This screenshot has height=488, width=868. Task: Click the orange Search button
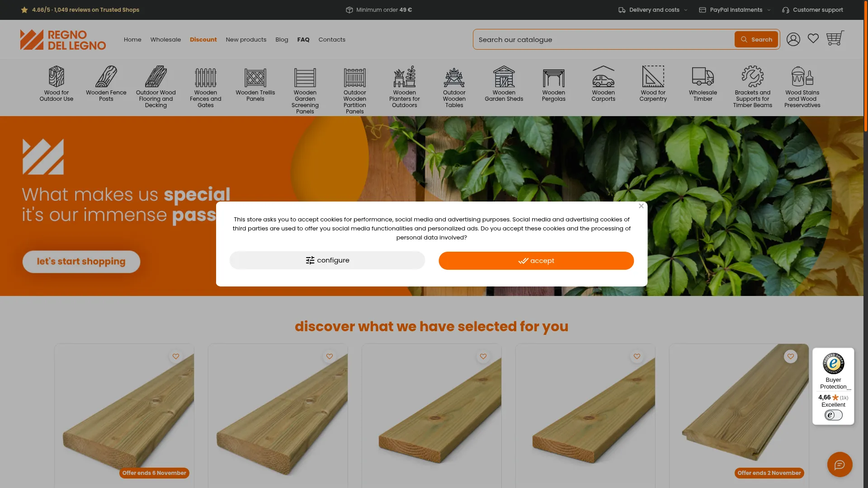coord(756,39)
